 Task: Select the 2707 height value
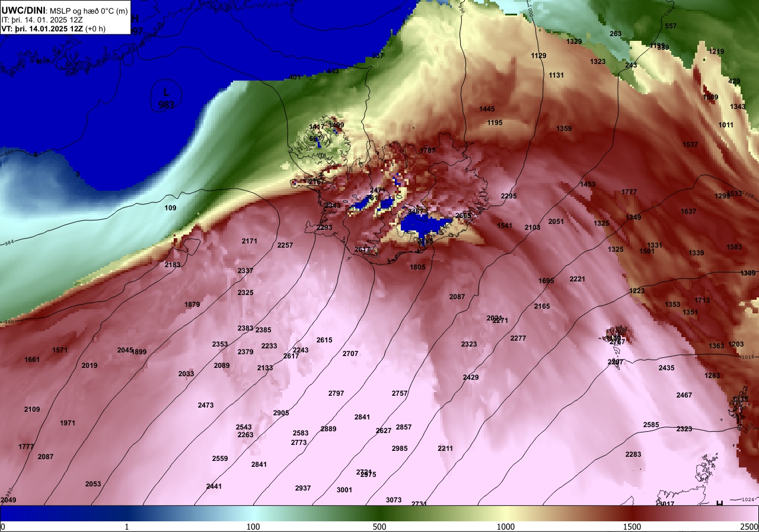coord(350,354)
